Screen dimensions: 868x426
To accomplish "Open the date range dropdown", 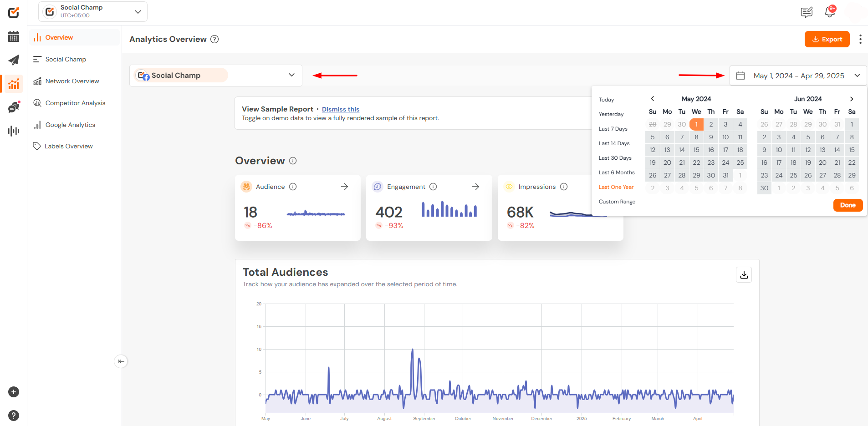I will click(798, 76).
